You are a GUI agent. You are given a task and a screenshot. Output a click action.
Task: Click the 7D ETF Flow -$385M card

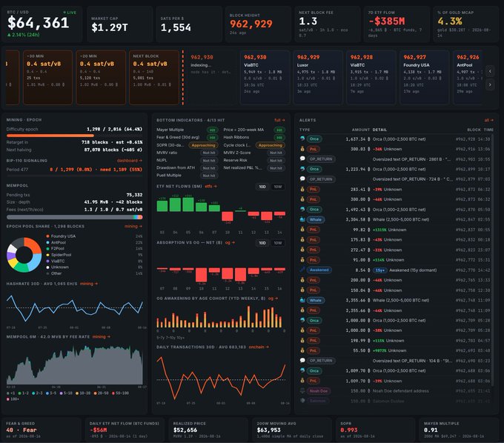tap(397, 24)
